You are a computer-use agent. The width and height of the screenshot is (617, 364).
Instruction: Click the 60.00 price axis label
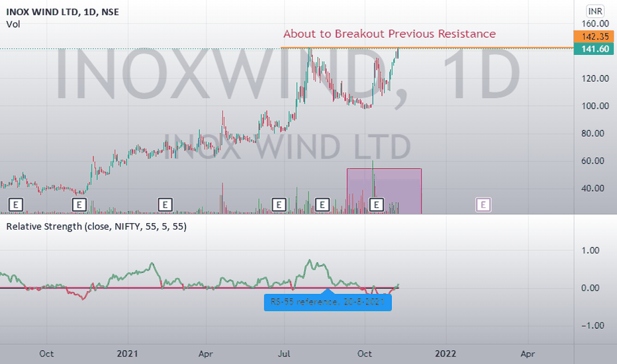(x=593, y=161)
